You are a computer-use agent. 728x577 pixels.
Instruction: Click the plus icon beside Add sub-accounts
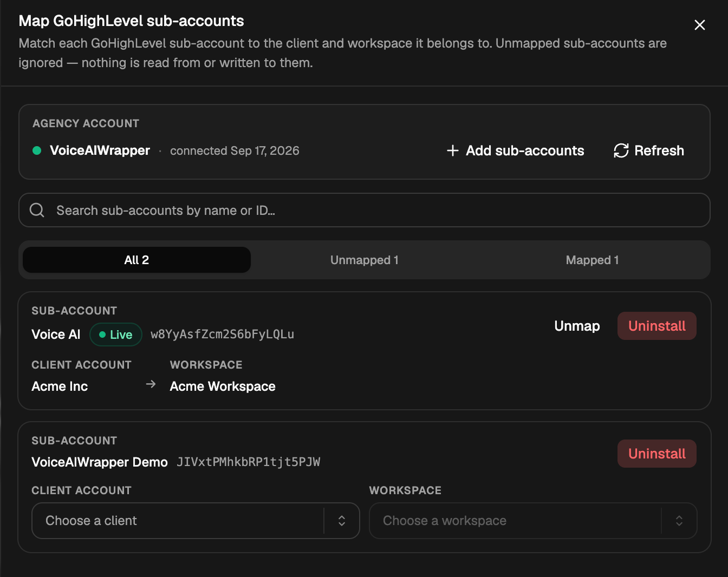(453, 150)
